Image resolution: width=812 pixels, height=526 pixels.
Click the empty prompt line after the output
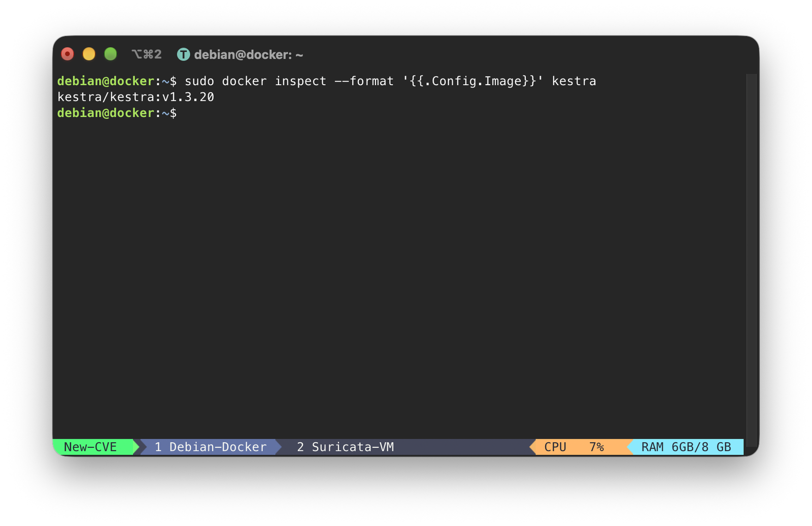pyautogui.click(x=117, y=113)
